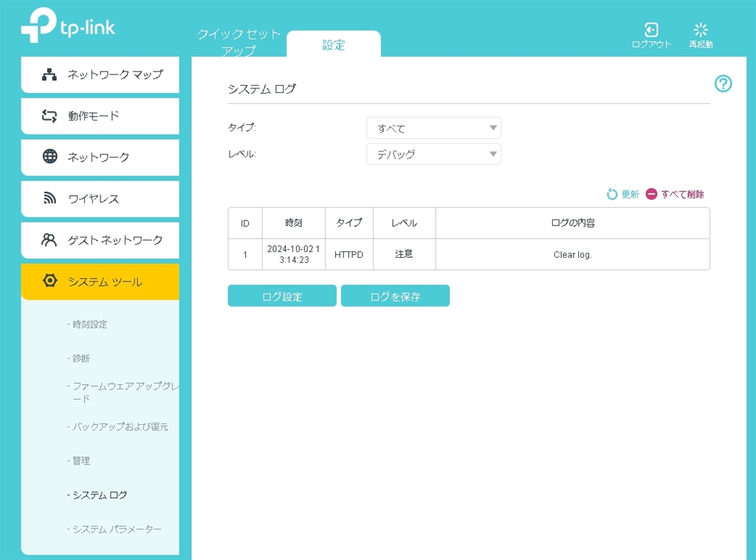
Task: Open the レベル dropdown showing デバッグ
Action: point(433,154)
